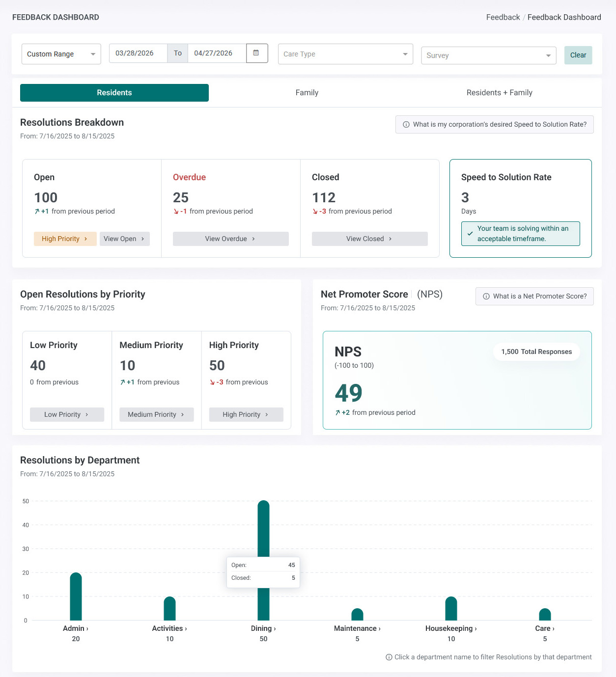Filter by the Maintenance department label
Image resolution: width=616 pixels, height=677 pixels.
pos(357,628)
